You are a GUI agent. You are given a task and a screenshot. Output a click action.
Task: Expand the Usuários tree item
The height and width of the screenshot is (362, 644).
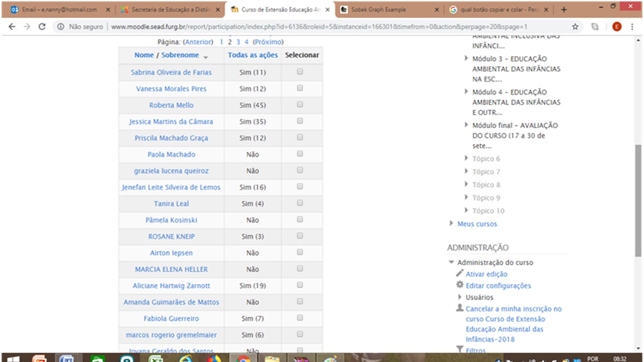460,297
